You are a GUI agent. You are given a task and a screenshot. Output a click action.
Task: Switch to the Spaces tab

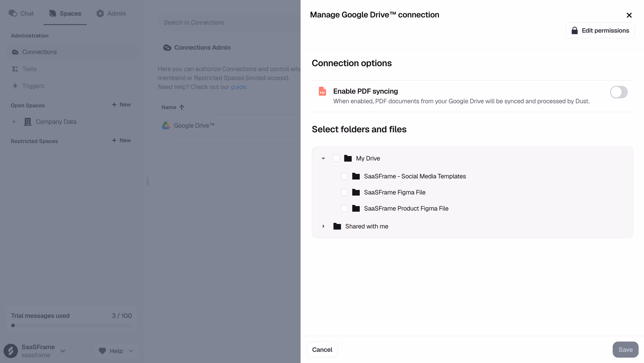pos(65,13)
